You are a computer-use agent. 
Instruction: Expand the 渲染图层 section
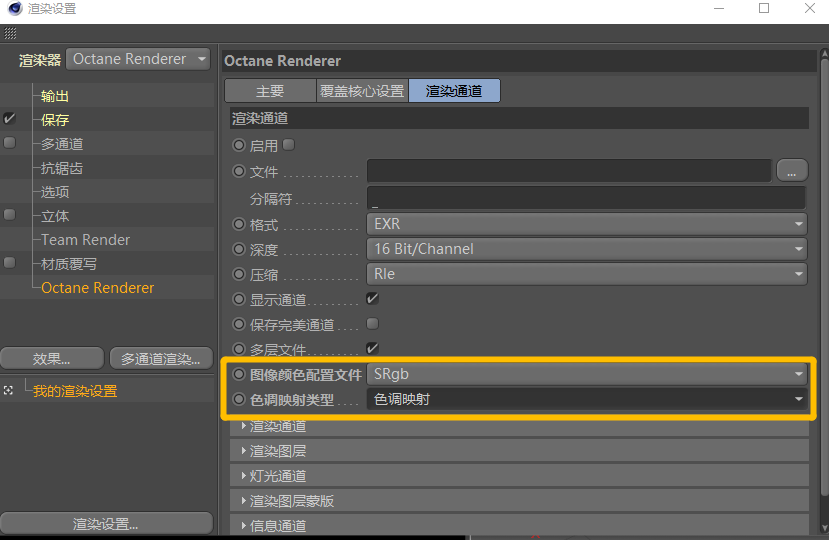coord(519,451)
